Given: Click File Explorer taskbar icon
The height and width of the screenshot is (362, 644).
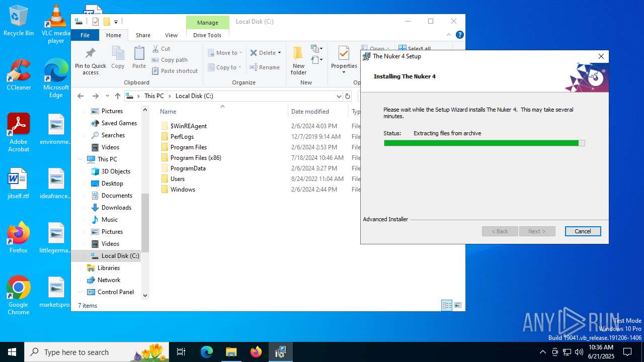Looking at the screenshot, I should click(231, 352).
